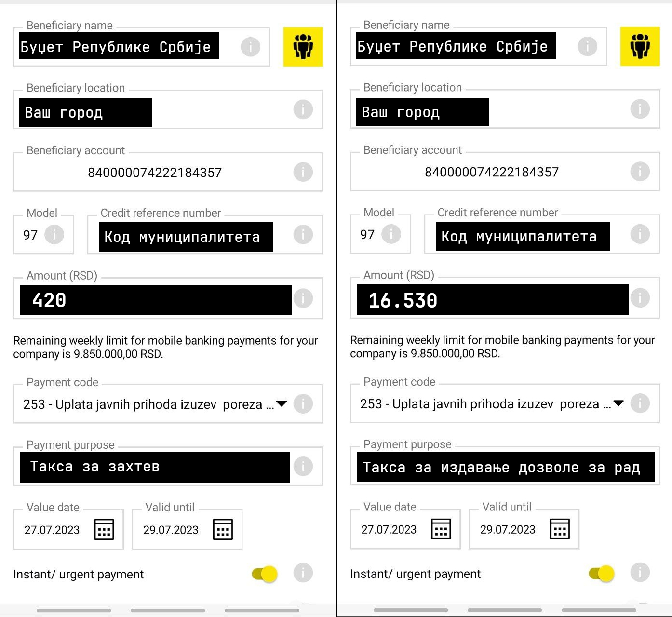Show info for the 16.530 amount field

click(x=640, y=297)
